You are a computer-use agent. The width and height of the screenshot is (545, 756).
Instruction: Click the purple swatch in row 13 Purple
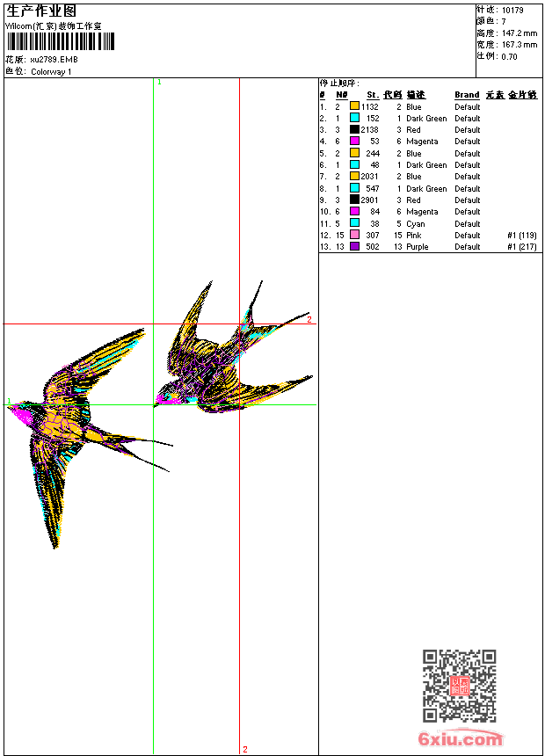coord(354,246)
